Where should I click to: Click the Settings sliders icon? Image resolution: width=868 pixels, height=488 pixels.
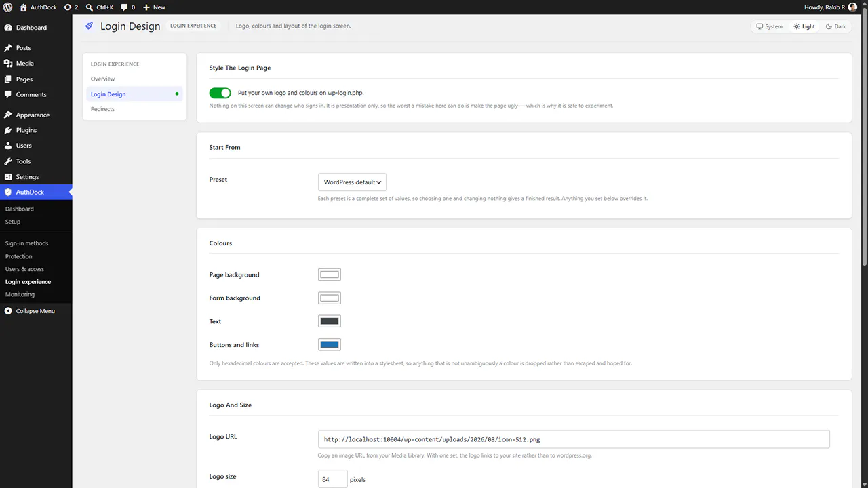8,177
